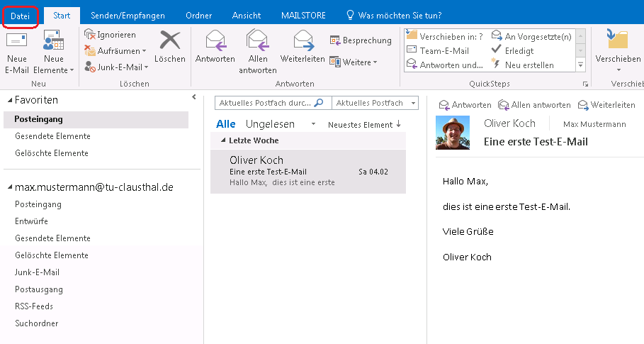Image resolution: width=644 pixels, height=344 pixels.
Task: Click the Besprechung meeting reply icon
Action: pos(336,40)
